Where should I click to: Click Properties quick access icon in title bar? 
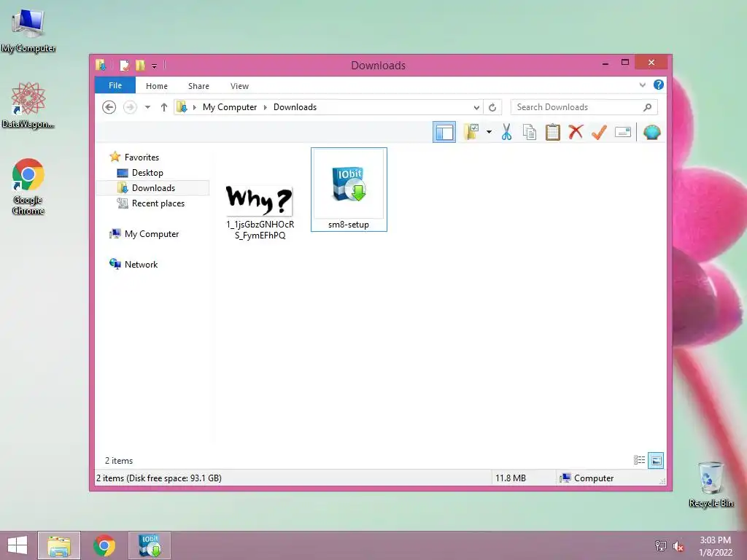coord(124,65)
